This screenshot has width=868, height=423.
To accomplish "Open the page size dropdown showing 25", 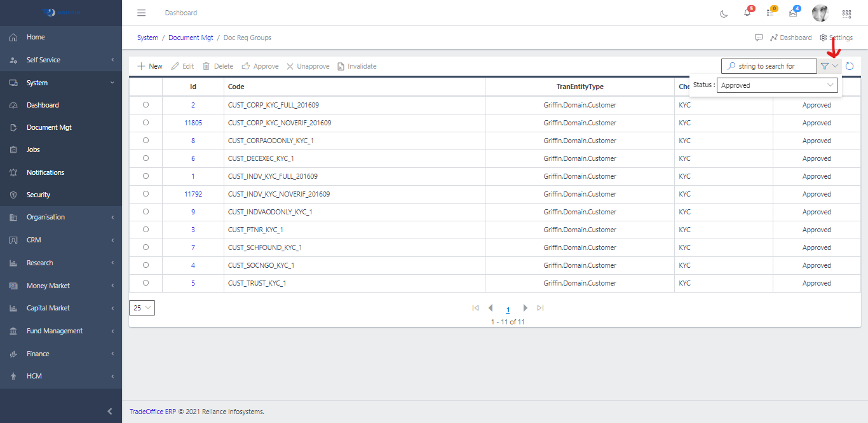I will click(142, 307).
